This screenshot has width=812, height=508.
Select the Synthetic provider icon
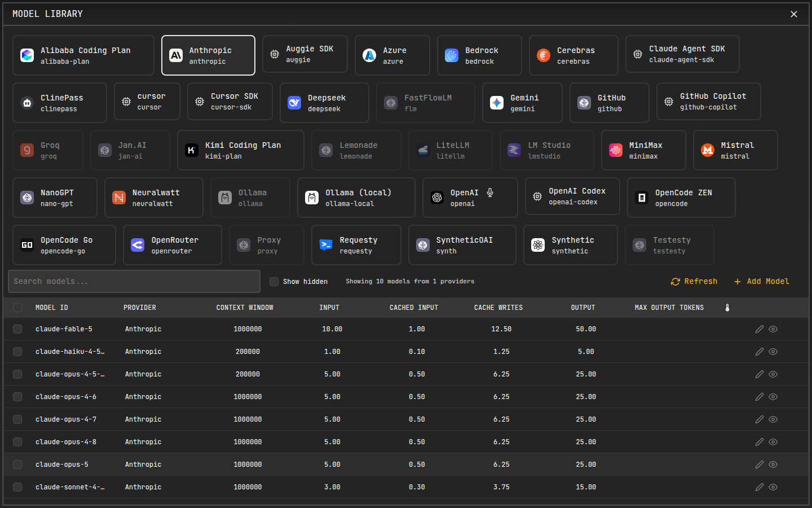(538, 245)
